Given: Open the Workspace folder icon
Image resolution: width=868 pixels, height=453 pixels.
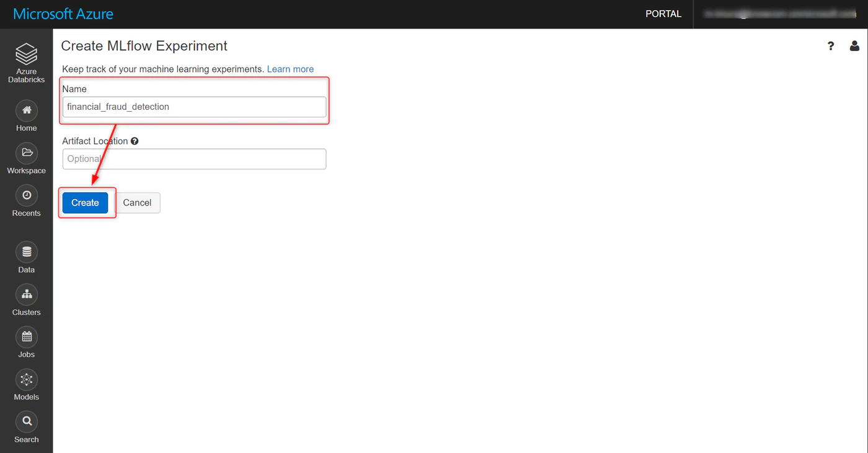Looking at the screenshot, I should coord(26,153).
